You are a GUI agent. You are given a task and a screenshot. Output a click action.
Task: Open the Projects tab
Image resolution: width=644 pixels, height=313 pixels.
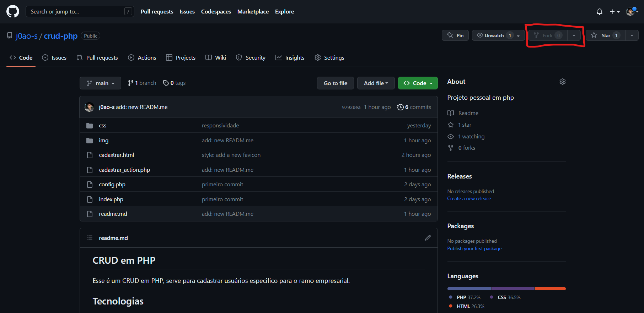181,57
